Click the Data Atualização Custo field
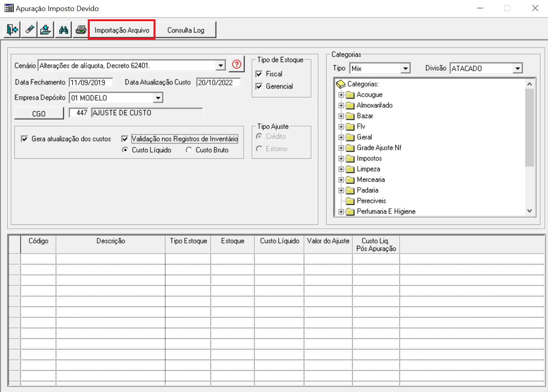The width and height of the screenshot is (548, 392). click(x=218, y=83)
